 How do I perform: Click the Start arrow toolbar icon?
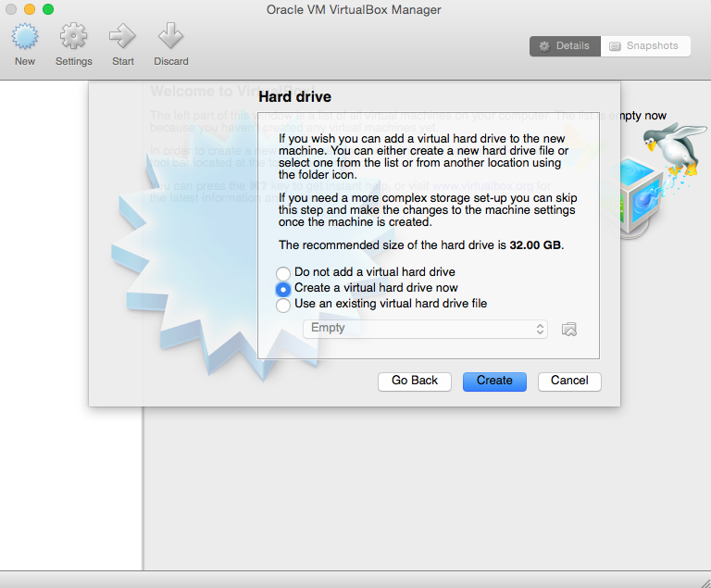click(122, 36)
